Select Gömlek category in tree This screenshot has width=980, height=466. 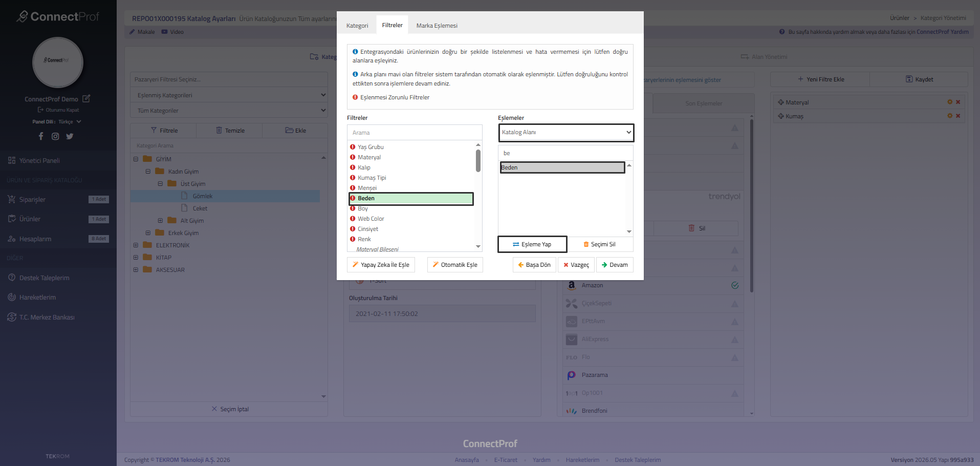coord(202,196)
